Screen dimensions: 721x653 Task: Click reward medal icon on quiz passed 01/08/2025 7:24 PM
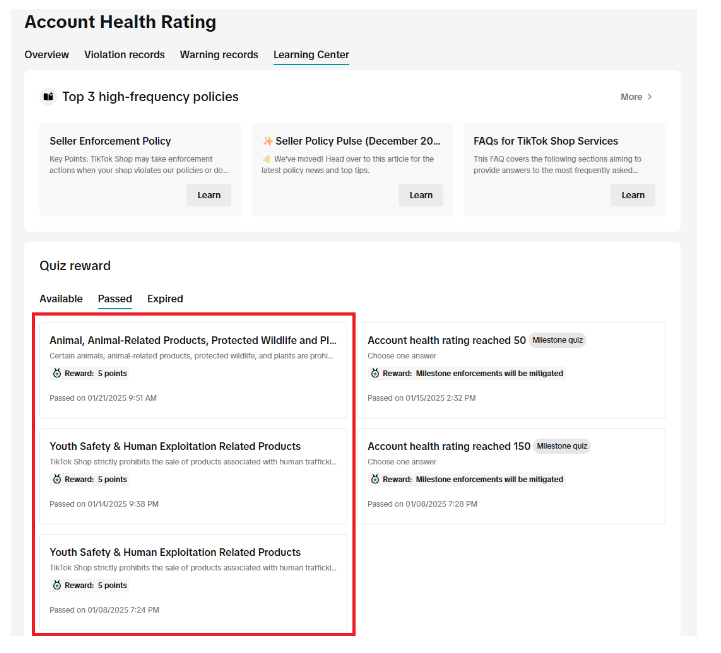pyautogui.click(x=56, y=585)
